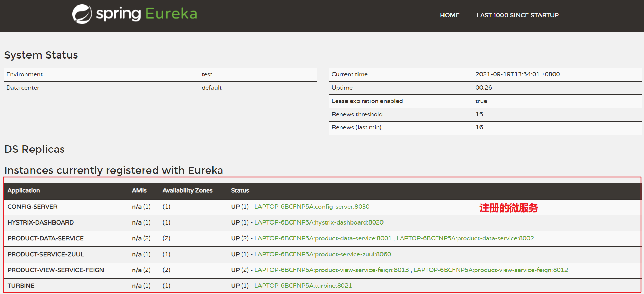Image resolution: width=644 pixels, height=294 pixels.
Task: Select the CONFIG-SERVER application name
Action: (33, 207)
